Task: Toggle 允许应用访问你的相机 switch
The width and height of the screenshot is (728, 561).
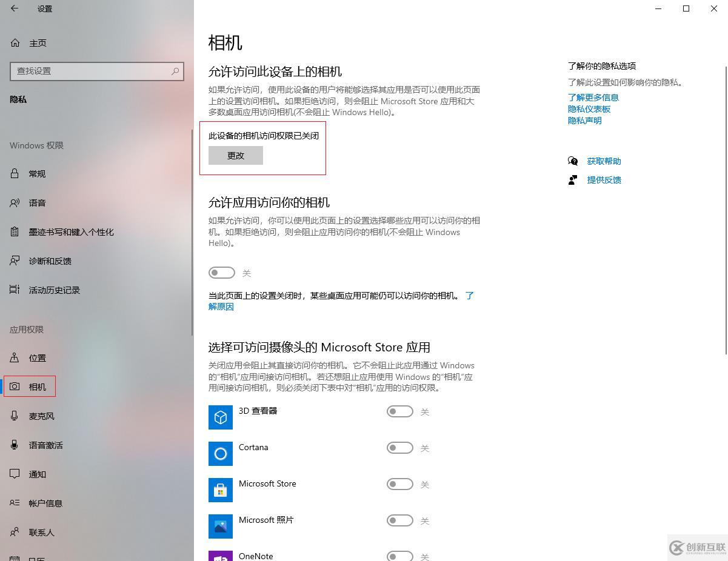Action: pos(222,273)
